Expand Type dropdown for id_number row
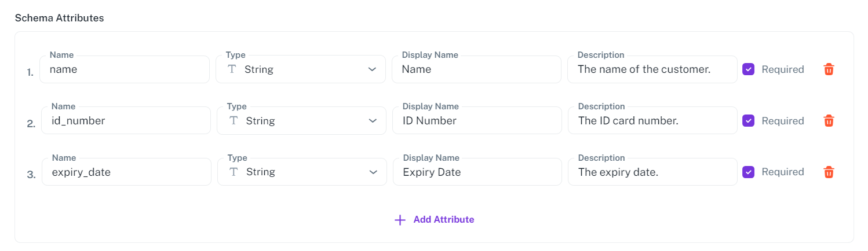 tap(301, 121)
